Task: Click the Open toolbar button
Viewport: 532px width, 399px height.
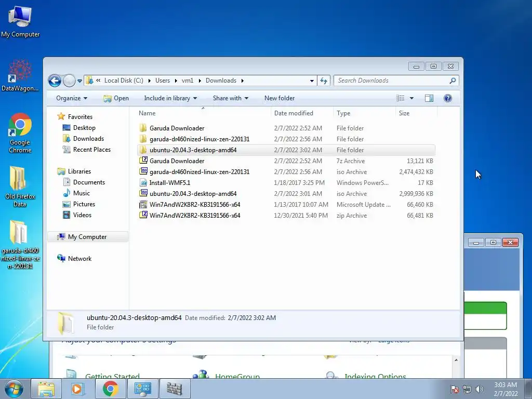Action: coord(116,98)
